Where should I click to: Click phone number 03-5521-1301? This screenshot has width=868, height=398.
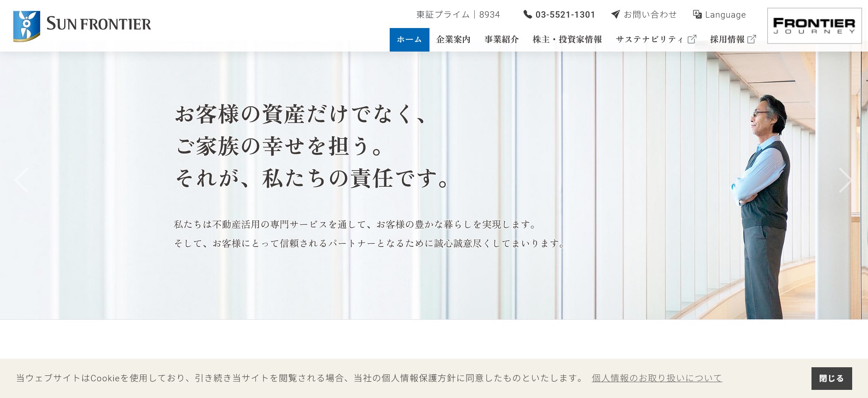pos(565,14)
